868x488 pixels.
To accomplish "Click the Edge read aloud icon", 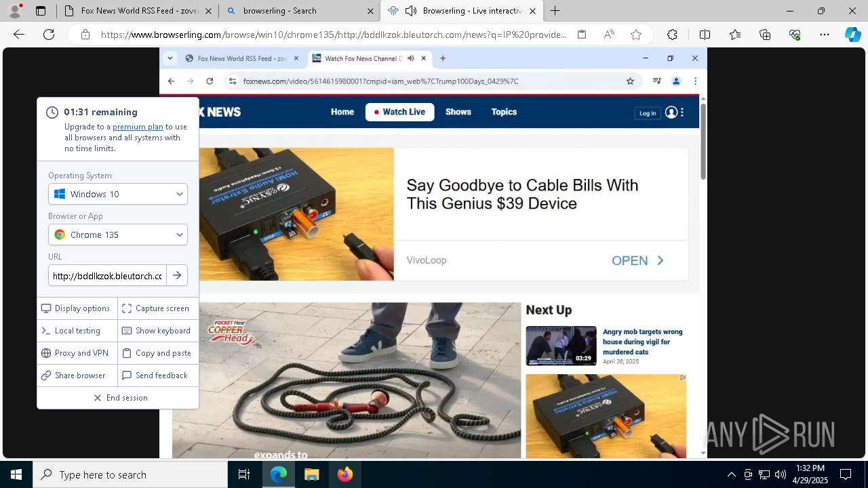I will (609, 35).
